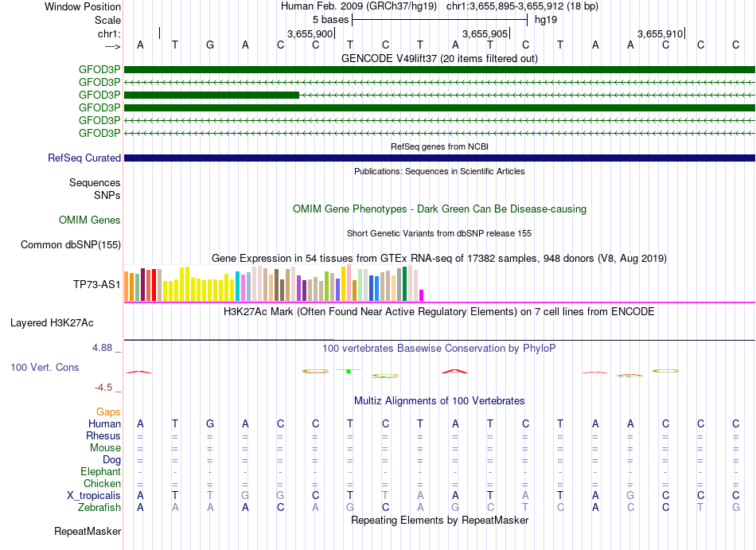Click the chr1:3,655,895-3,655,912 (18 bp) position text

pos(522,6)
